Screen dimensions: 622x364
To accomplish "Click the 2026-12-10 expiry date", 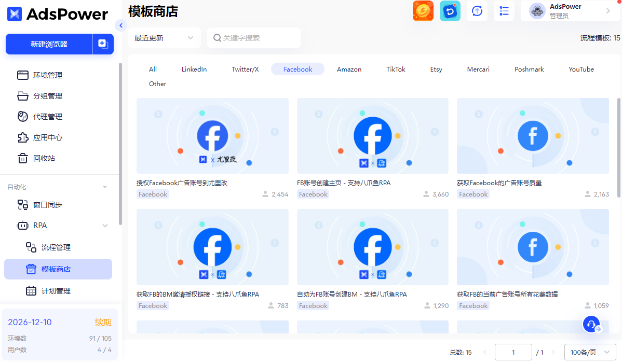I will (30, 323).
